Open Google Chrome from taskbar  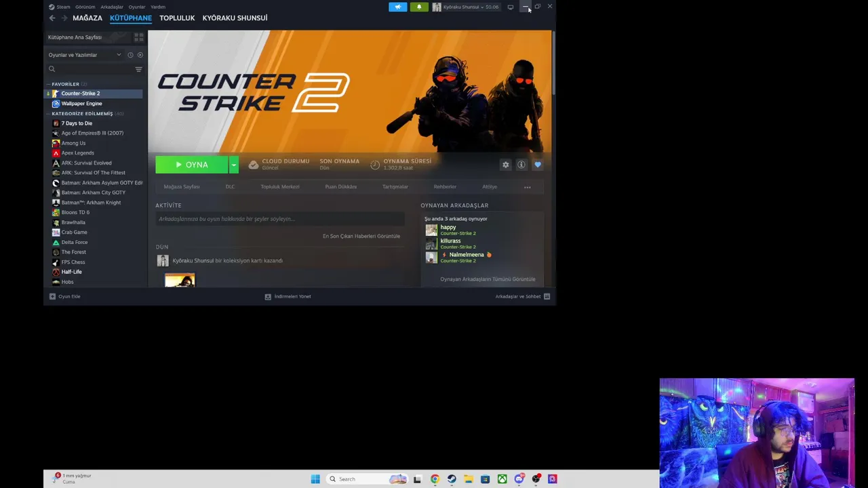tap(435, 479)
